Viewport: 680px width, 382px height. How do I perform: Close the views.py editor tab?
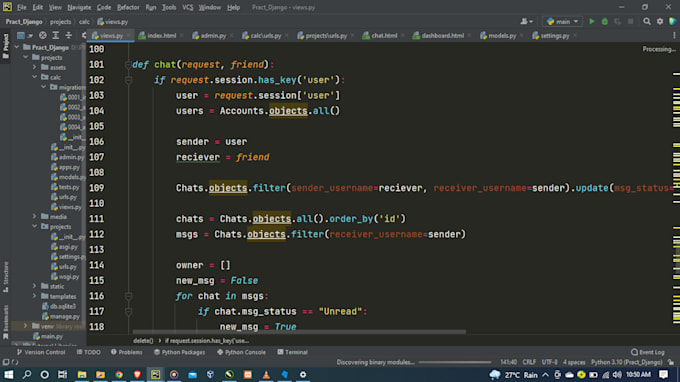click(128, 36)
